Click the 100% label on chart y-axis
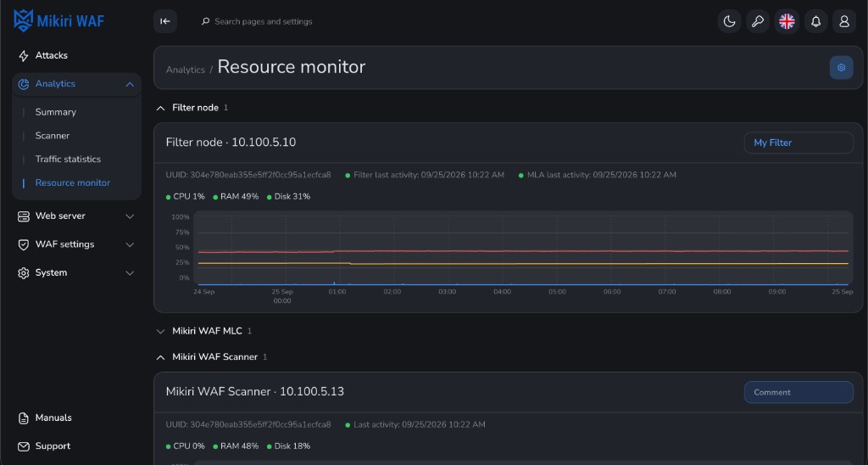 pos(180,217)
